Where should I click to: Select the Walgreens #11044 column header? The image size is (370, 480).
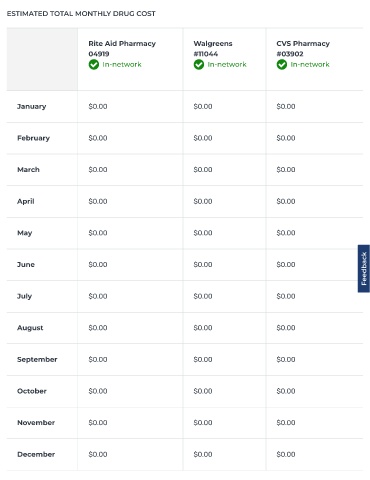point(213,48)
